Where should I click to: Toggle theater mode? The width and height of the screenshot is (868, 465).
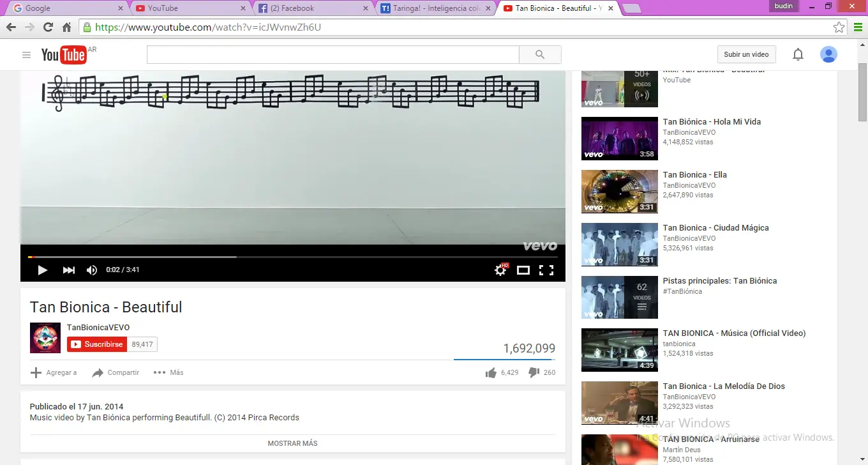(523, 270)
